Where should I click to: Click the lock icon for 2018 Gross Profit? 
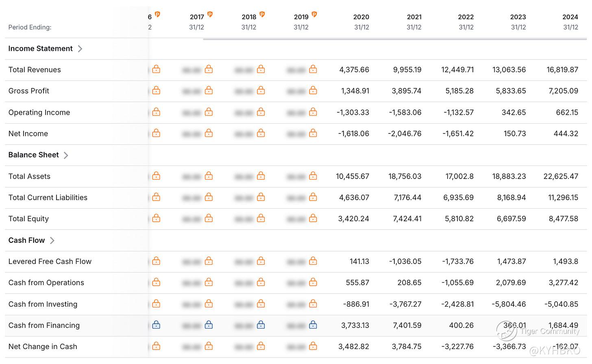pos(261,90)
